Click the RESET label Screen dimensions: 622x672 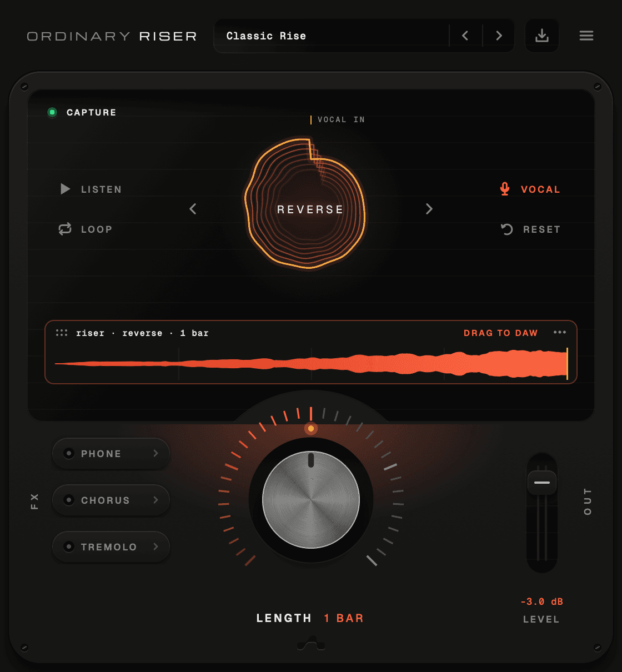pos(541,229)
